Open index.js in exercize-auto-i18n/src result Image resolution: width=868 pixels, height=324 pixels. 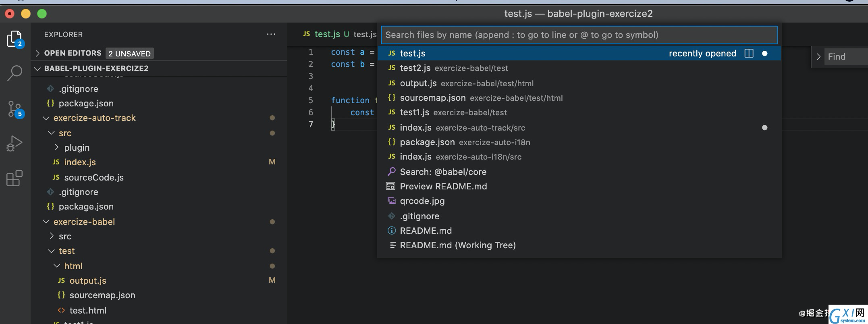[579, 157]
